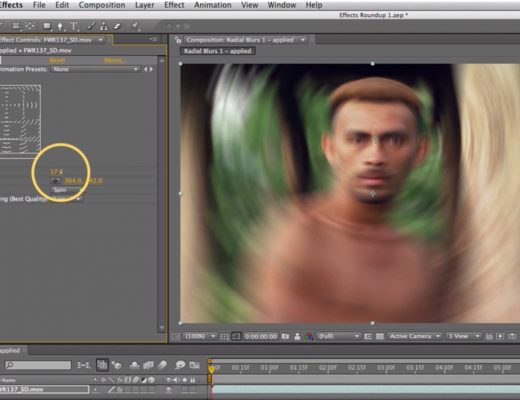
Task: Toggle Live Update in timeline
Action: pyautogui.click(x=102, y=365)
